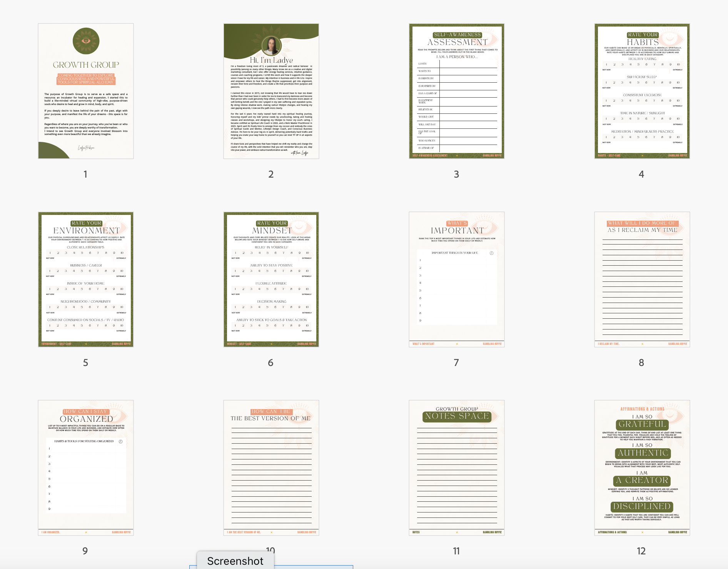
Task: Click the "RAMBLING HIPPIE" footer text on page 3
Action: click(493, 155)
